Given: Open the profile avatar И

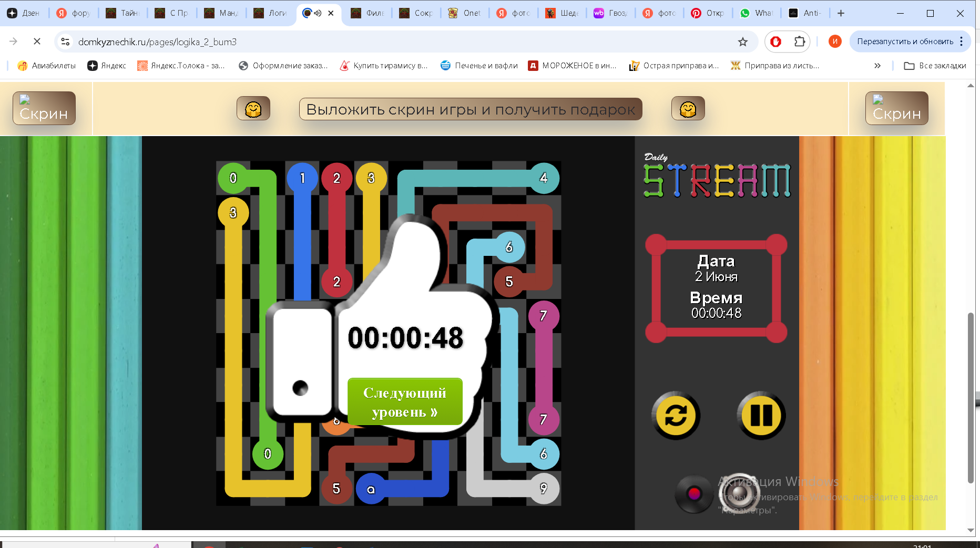Looking at the screenshot, I should pos(835,42).
